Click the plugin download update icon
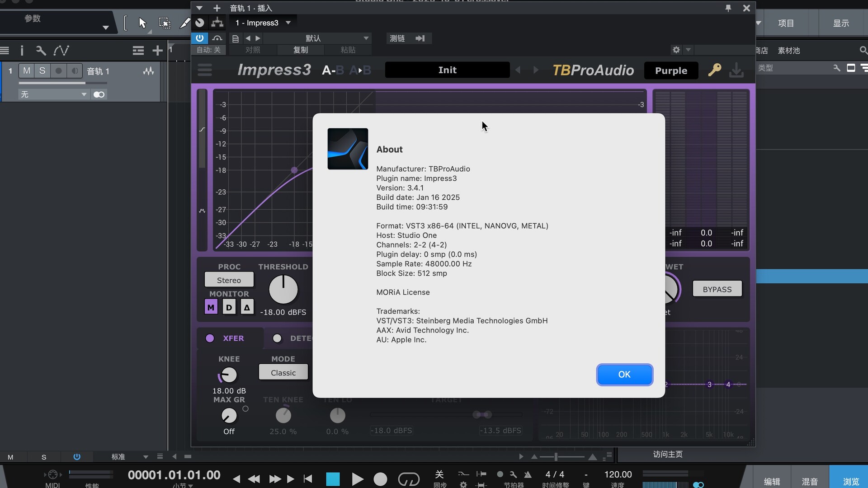Screen dimensions: 868x488 point(736,70)
